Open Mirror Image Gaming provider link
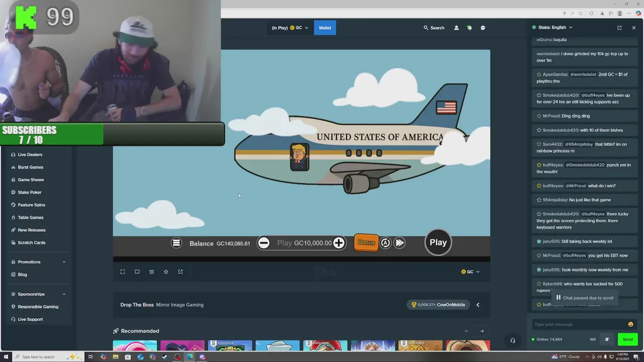This screenshot has width=644, height=362. click(180, 305)
